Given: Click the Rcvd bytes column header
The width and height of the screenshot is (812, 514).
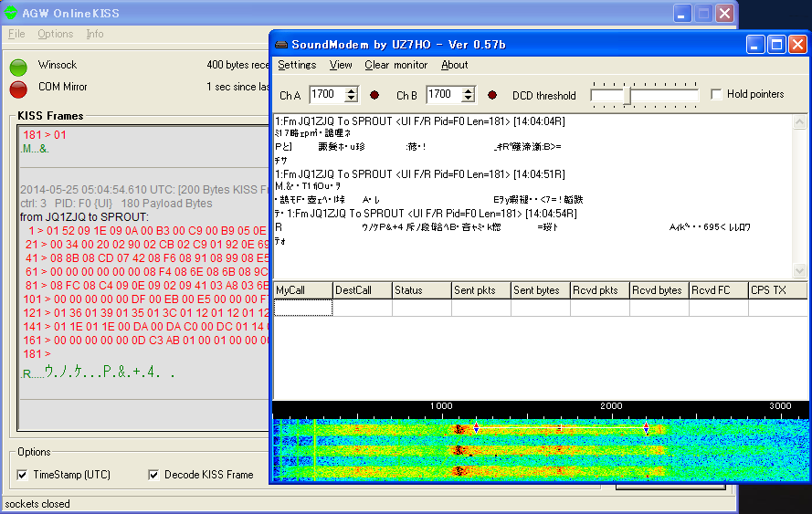Looking at the screenshot, I should (659, 290).
